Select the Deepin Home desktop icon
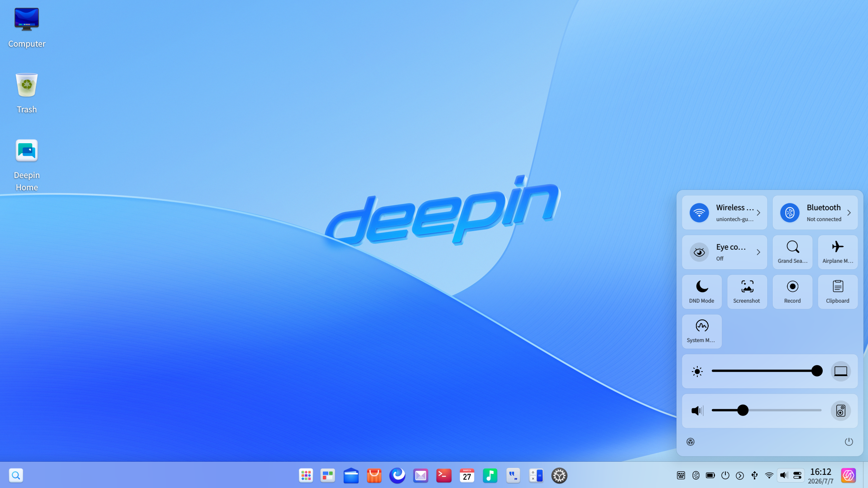868x488 pixels. coord(27,165)
